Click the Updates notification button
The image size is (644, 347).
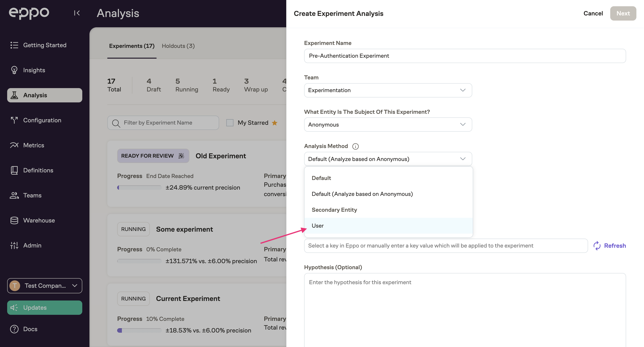tap(44, 308)
